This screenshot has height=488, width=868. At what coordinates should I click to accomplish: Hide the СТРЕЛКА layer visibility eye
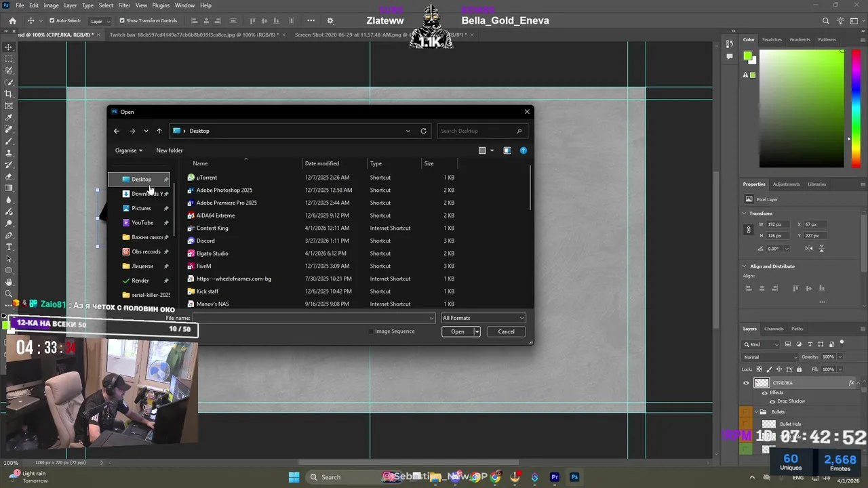coord(747,383)
